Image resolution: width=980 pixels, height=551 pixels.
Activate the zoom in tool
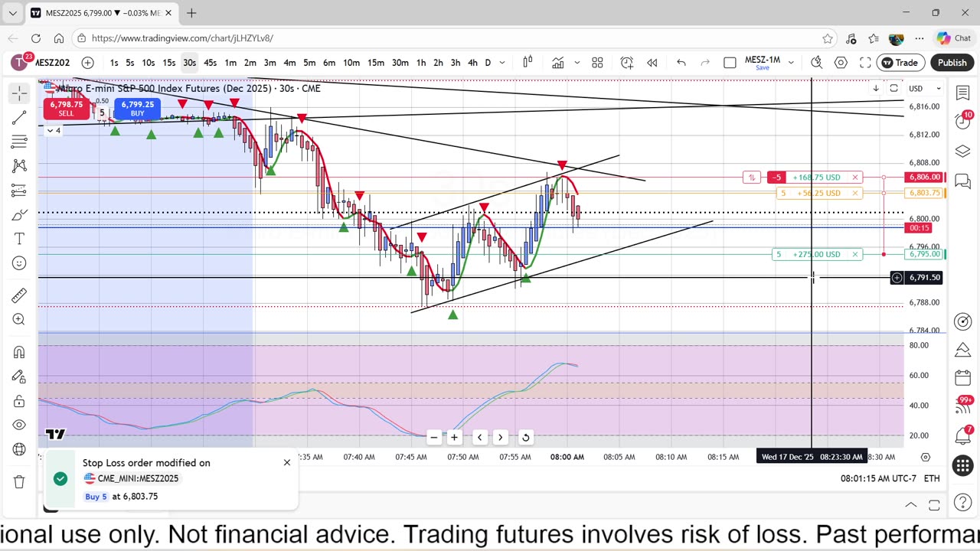(19, 319)
